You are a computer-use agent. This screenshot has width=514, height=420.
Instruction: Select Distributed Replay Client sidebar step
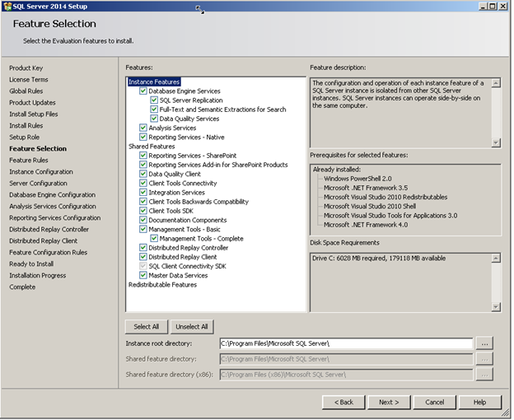tap(44, 240)
